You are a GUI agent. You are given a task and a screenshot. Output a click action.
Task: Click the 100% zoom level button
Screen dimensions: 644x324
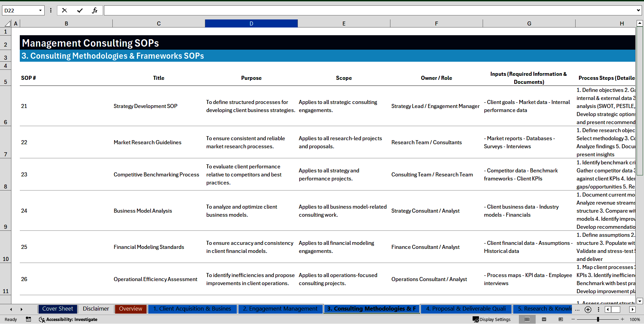pyautogui.click(x=635, y=319)
